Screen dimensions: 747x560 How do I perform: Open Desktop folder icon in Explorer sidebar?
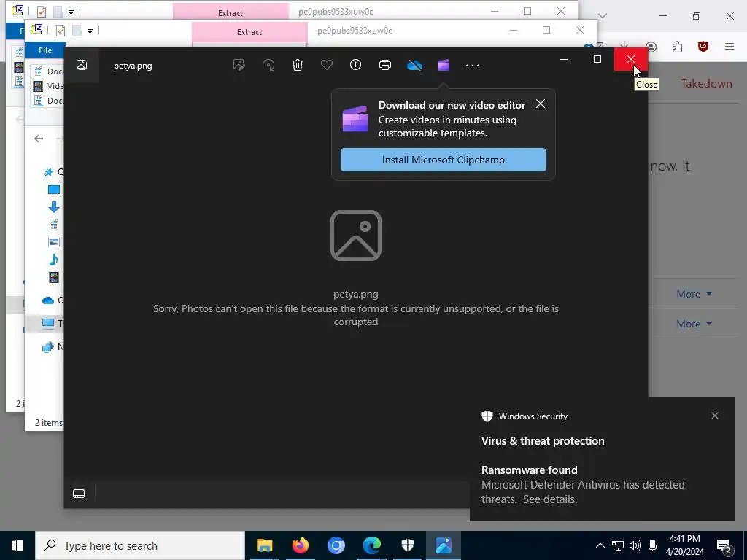(54, 190)
